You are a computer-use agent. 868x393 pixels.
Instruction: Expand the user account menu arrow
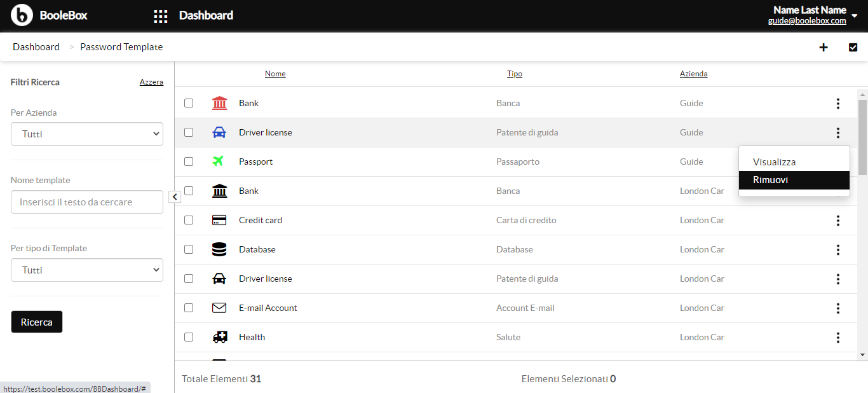(x=855, y=16)
